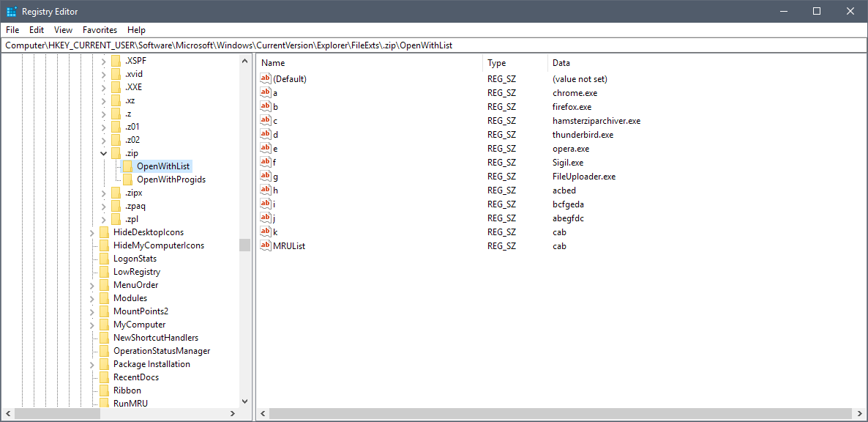868x422 pixels.
Task: Click the string icon of value 'g'
Action: [x=266, y=176]
